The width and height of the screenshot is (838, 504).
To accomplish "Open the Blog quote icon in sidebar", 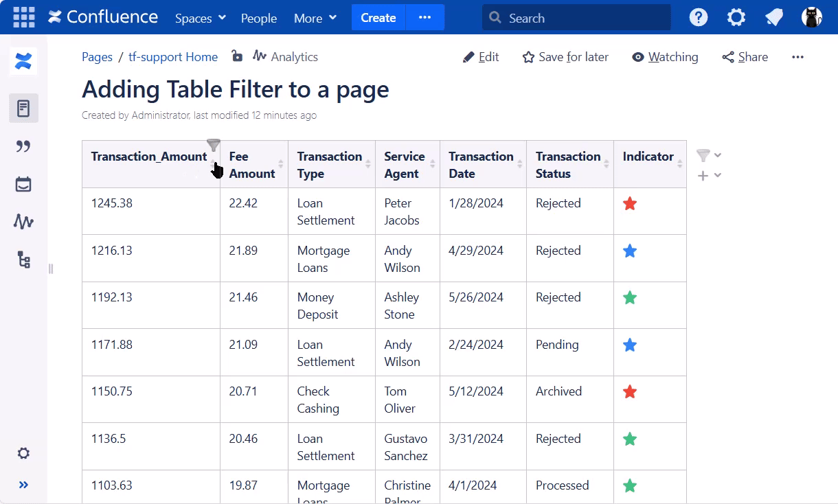I will (x=23, y=146).
